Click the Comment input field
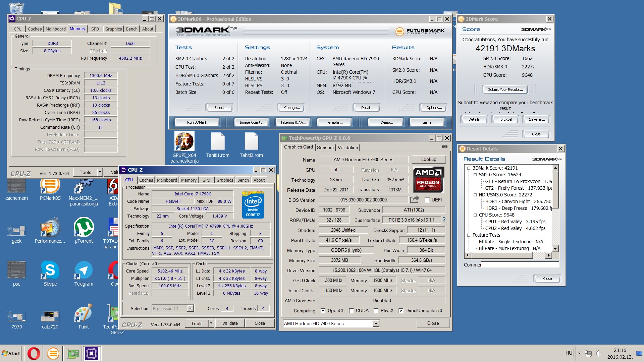 tap(520, 264)
